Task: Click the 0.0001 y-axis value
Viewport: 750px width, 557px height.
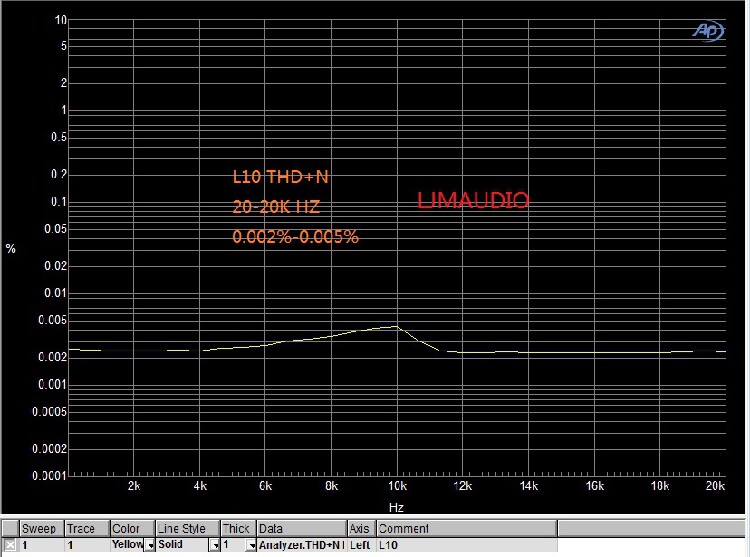Action: point(50,476)
